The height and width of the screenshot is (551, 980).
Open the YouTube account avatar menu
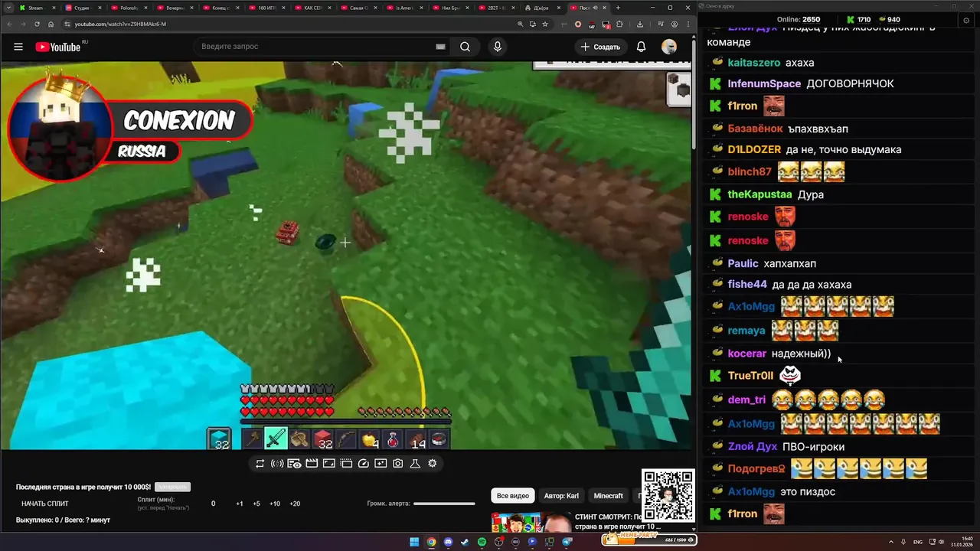(x=669, y=47)
